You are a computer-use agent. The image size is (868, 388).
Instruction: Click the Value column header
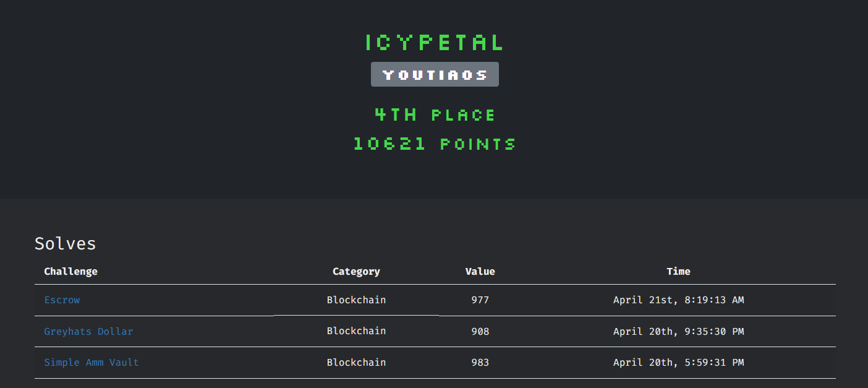[480, 272]
